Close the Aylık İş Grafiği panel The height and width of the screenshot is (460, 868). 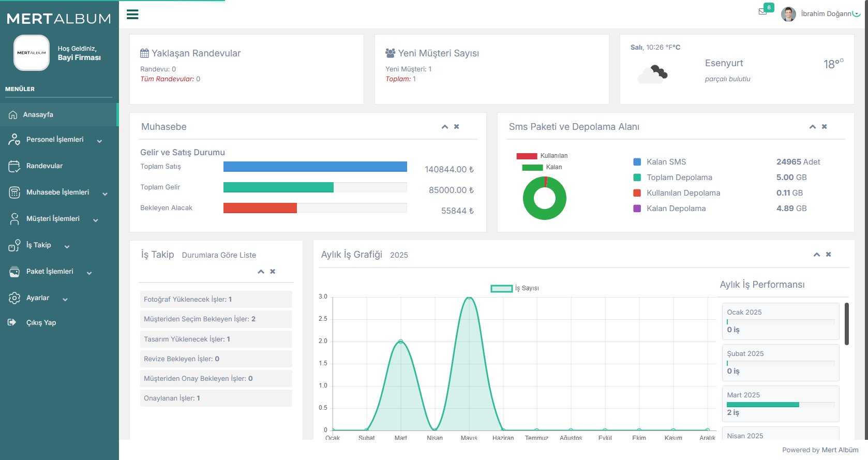828,255
